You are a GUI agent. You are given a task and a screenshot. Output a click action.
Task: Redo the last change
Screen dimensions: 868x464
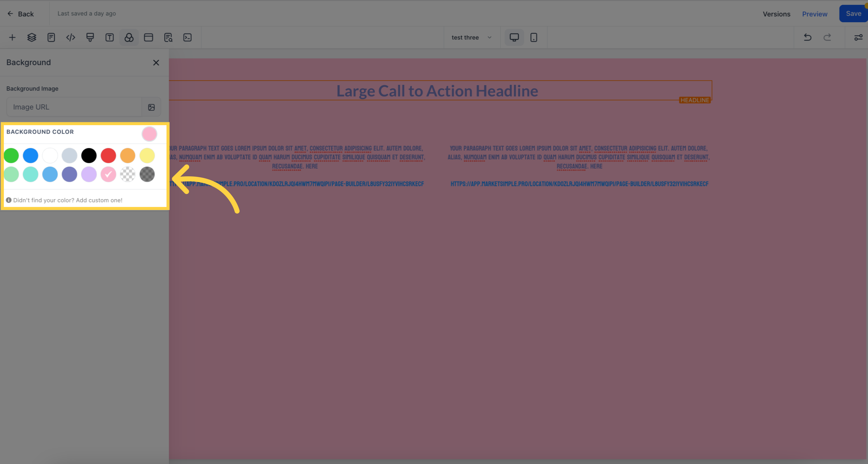tap(827, 37)
